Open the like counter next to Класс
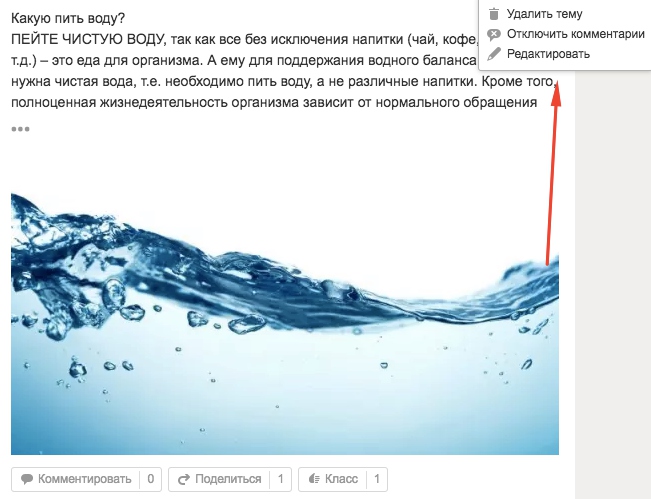 (377, 479)
